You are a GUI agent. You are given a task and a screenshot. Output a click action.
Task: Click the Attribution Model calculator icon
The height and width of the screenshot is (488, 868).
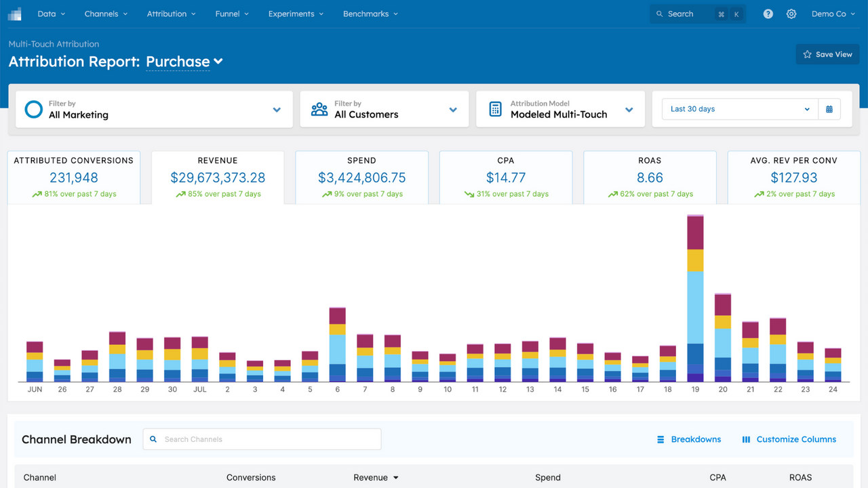pos(495,108)
